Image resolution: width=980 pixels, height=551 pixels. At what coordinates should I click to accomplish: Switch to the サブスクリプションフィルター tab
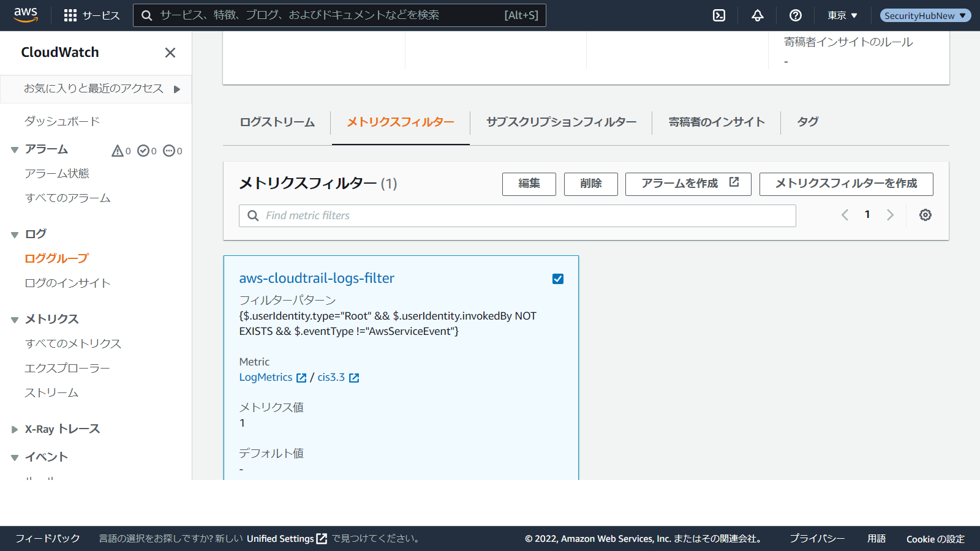pos(561,122)
